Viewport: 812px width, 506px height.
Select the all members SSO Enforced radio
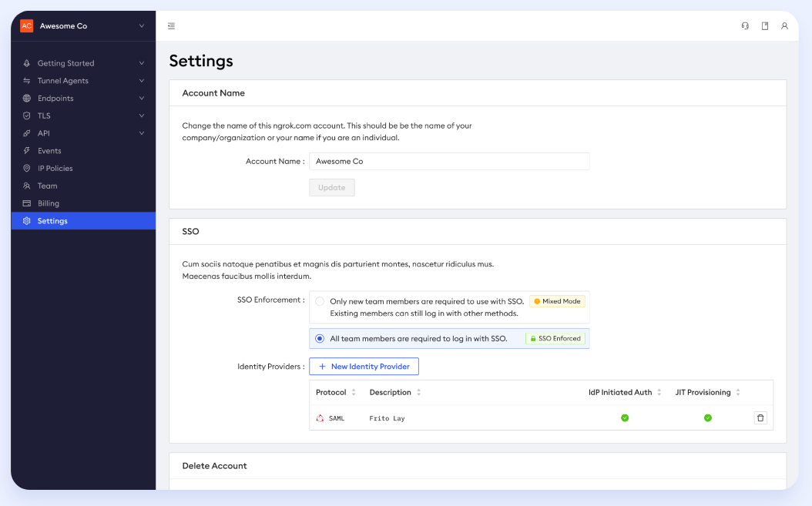(x=320, y=339)
